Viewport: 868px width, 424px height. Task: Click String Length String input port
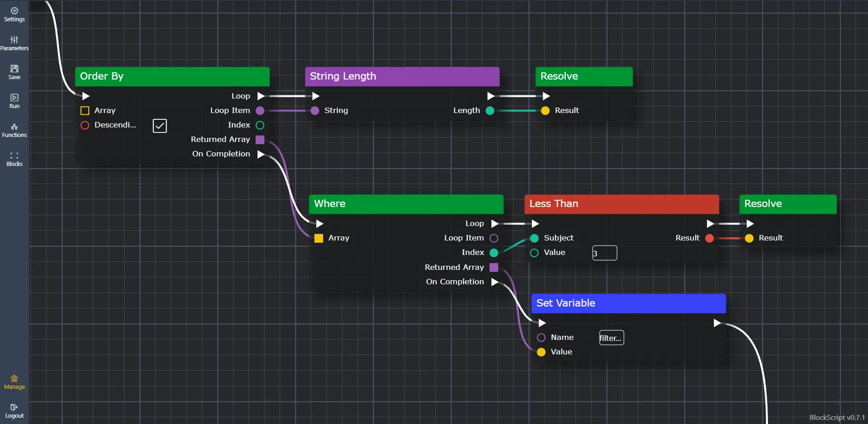coord(315,111)
